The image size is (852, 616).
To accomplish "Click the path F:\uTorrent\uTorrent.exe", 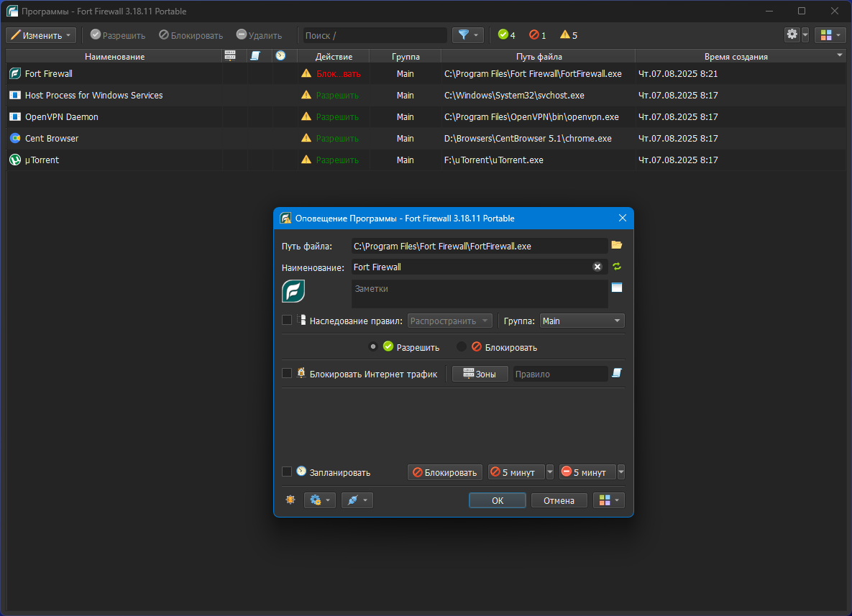I will 493,160.
